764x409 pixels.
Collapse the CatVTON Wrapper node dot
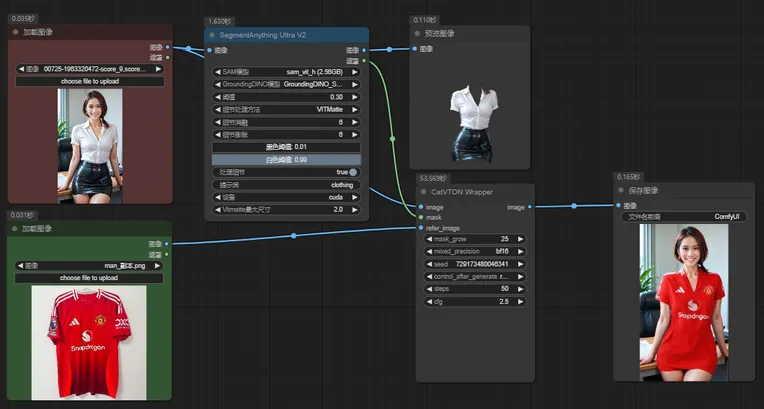pos(423,191)
